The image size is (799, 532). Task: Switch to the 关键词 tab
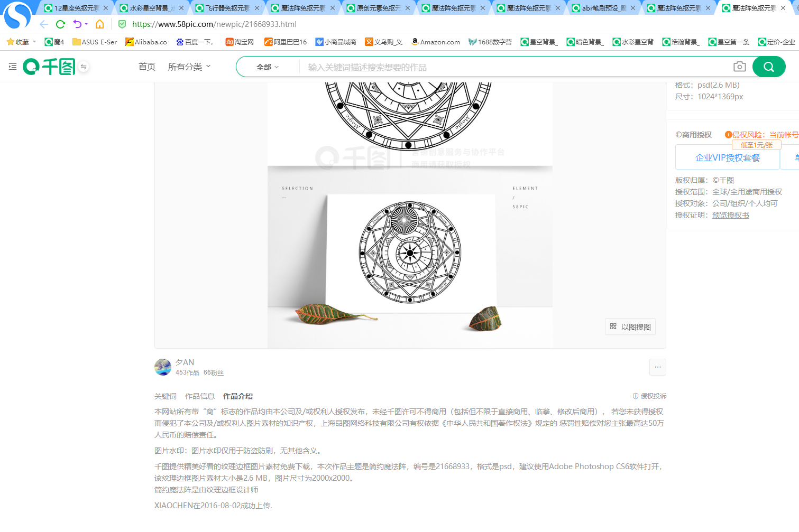click(x=166, y=396)
